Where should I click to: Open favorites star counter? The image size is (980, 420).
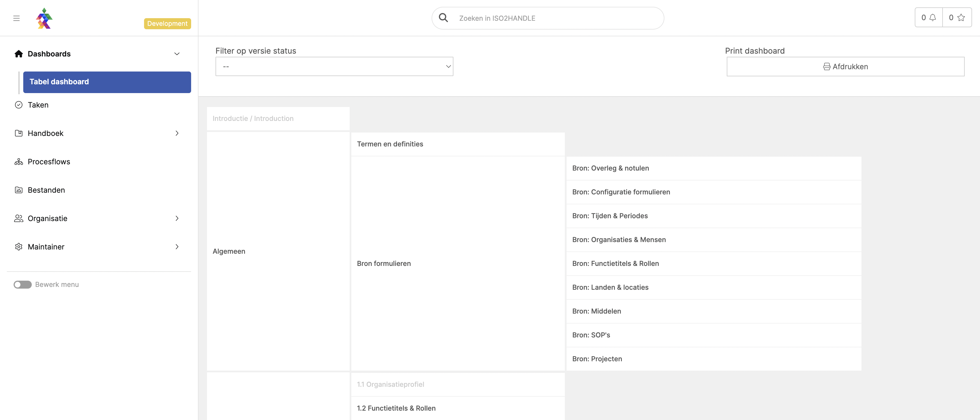957,18
